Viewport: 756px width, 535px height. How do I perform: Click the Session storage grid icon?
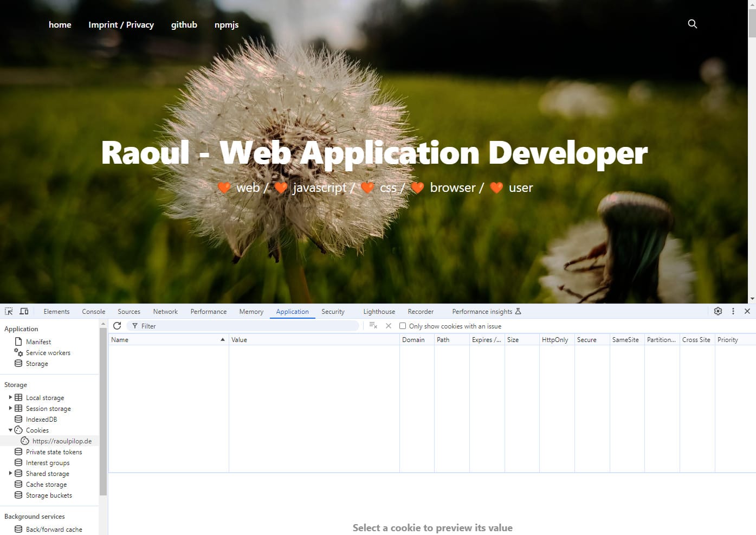[x=18, y=408]
